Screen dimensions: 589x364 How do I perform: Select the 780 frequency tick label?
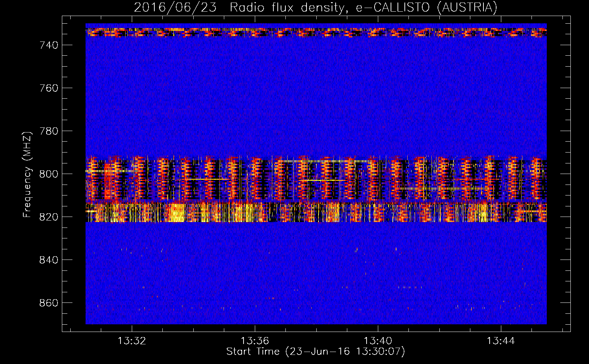pos(49,131)
